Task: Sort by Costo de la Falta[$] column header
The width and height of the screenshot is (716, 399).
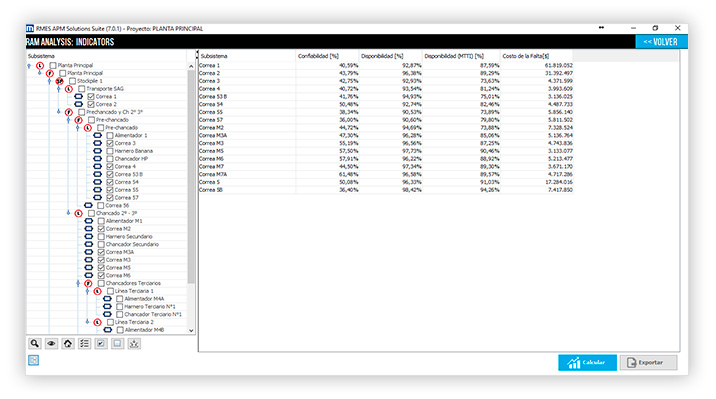Action: tap(537, 56)
